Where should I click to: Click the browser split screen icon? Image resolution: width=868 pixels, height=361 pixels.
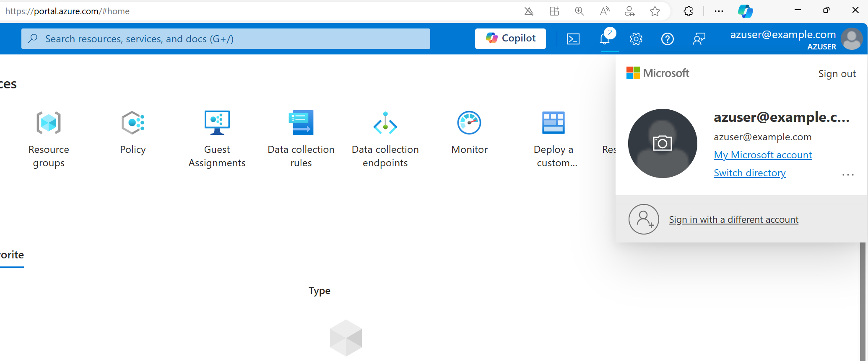pyautogui.click(x=554, y=11)
